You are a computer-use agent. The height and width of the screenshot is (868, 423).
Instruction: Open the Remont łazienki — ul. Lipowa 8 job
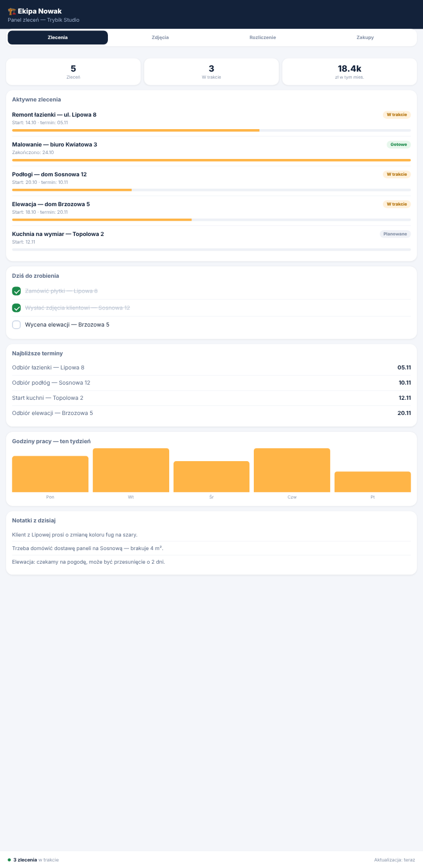click(211, 122)
